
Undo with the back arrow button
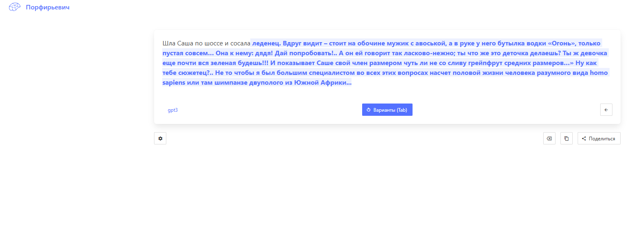click(x=606, y=110)
